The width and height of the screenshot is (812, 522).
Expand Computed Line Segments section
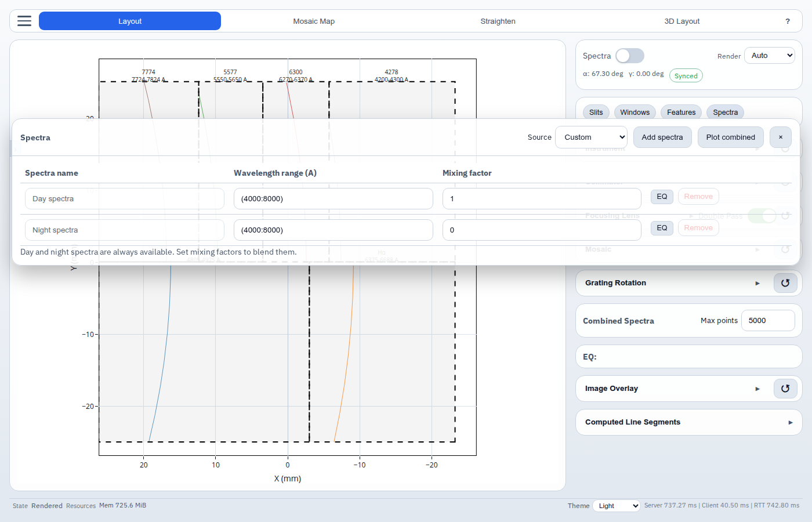coord(791,422)
